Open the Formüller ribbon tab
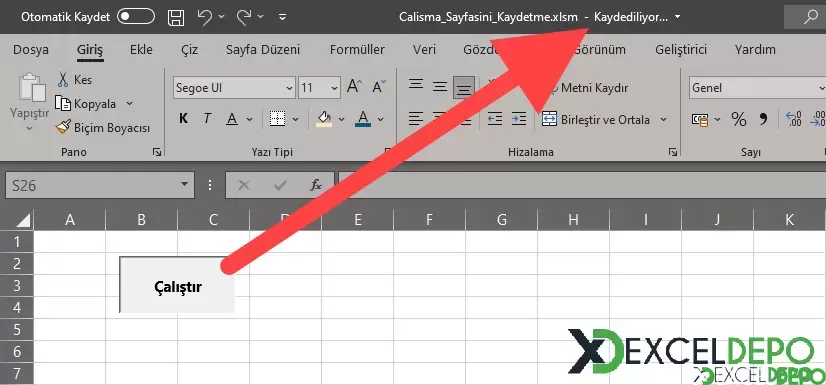The width and height of the screenshot is (826, 385). coord(357,50)
